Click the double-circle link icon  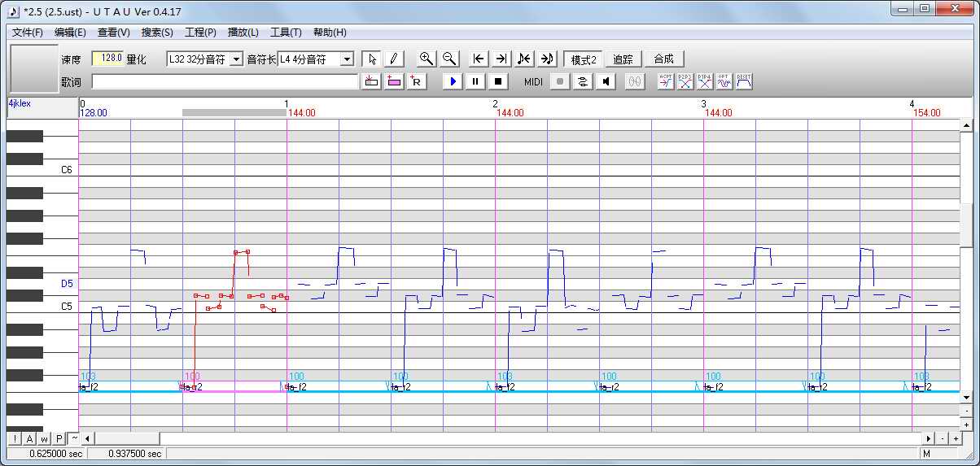[x=635, y=81]
